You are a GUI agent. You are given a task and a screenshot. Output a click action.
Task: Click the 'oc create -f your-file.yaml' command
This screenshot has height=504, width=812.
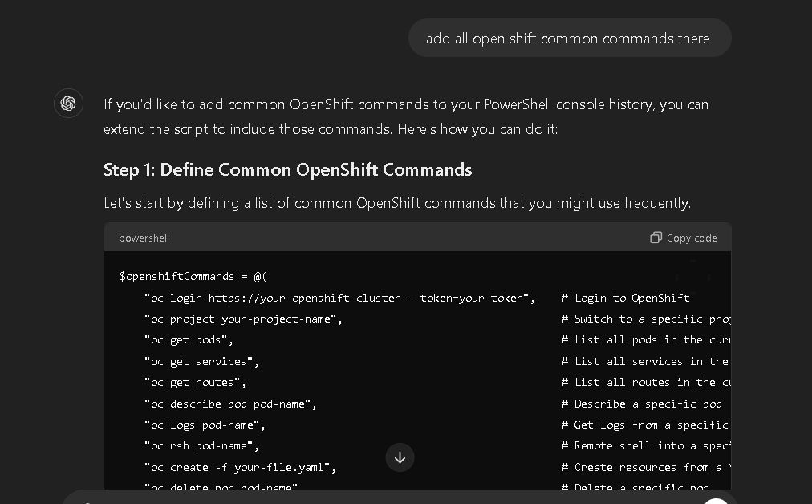coord(240,468)
